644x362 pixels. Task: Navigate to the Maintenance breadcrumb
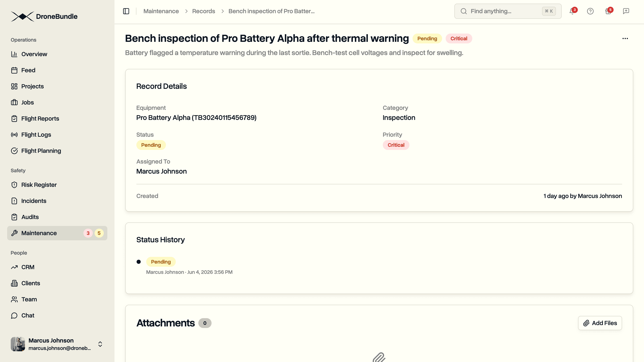pos(161,11)
